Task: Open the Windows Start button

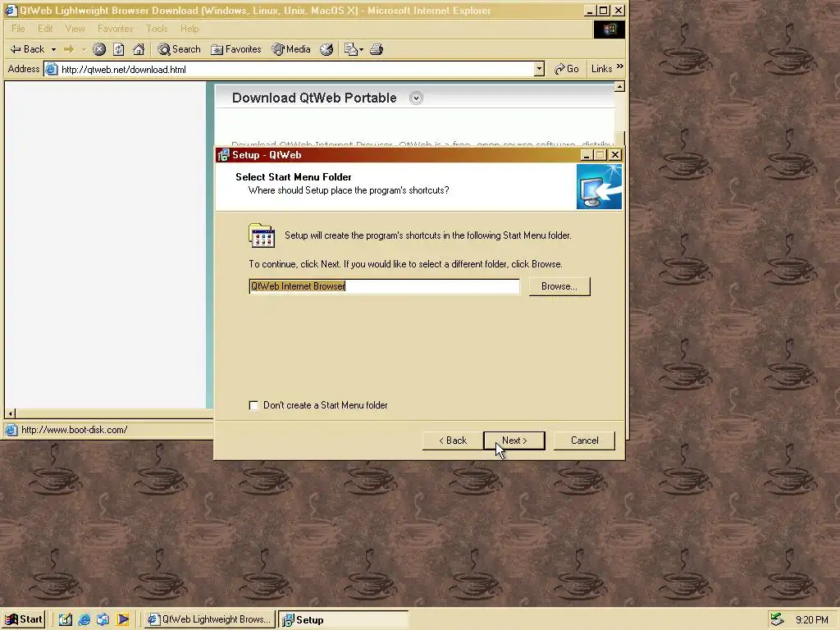Action: click(24, 619)
